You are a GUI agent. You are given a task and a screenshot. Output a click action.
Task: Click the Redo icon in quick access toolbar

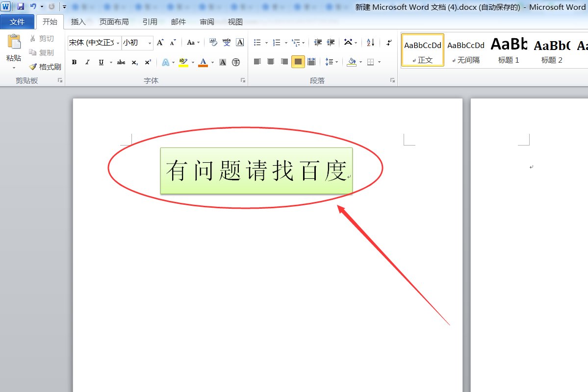51,6
